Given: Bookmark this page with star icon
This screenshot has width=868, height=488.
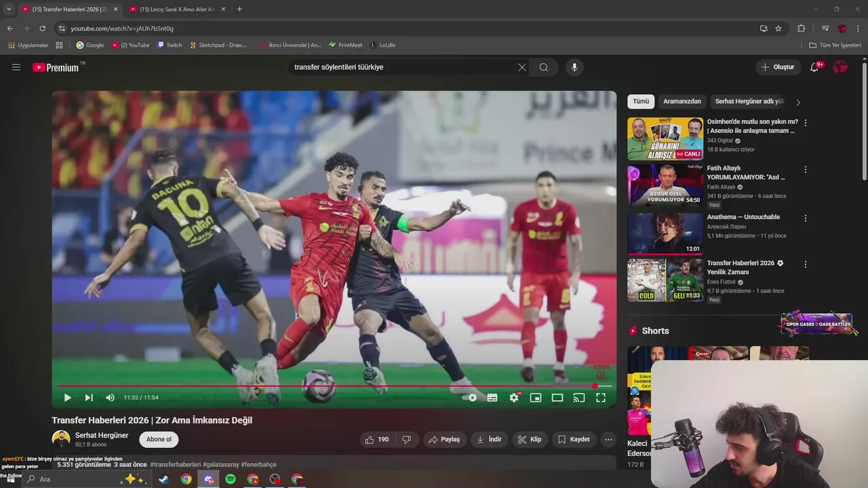Looking at the screenshot, I should coord(778,28).
